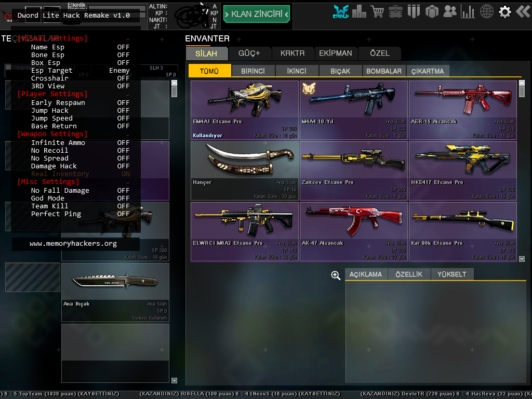The image size is (532, 399).
Task: Toggle Crosshair option
Action: (80, 78)
